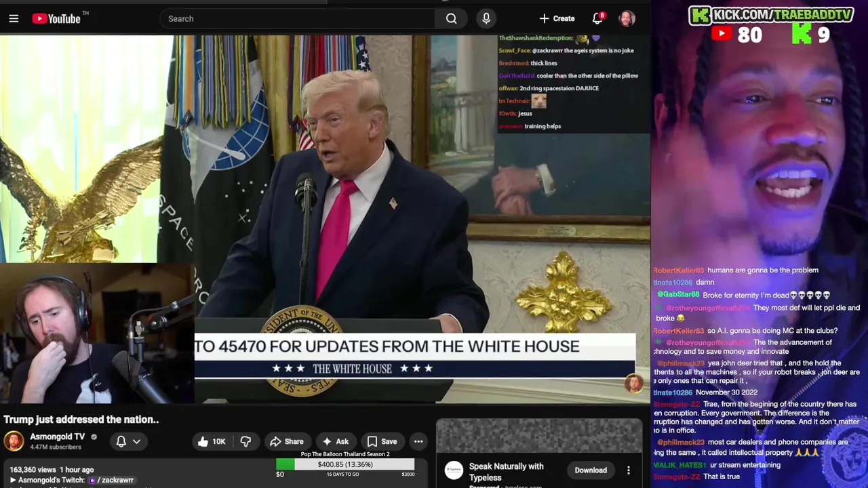Click the '163,360 views 1 hour ago' description text
Viewport: 868px width, 488px height.
point(52,470)
